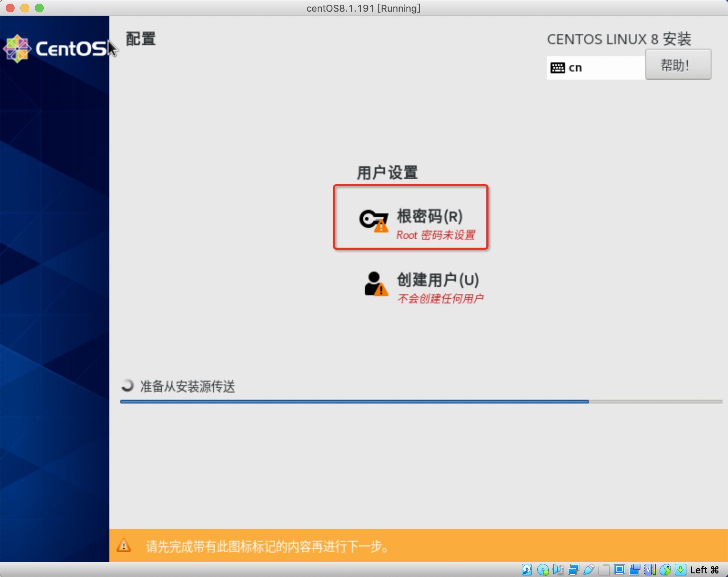728x577 pixels.
Task: Open the Create User (创建用户) settings
Action: 438,280
